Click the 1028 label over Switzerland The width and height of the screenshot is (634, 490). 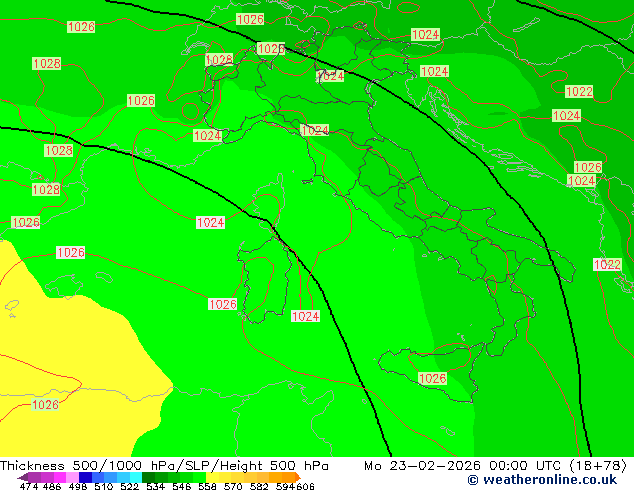coord(219,60)
